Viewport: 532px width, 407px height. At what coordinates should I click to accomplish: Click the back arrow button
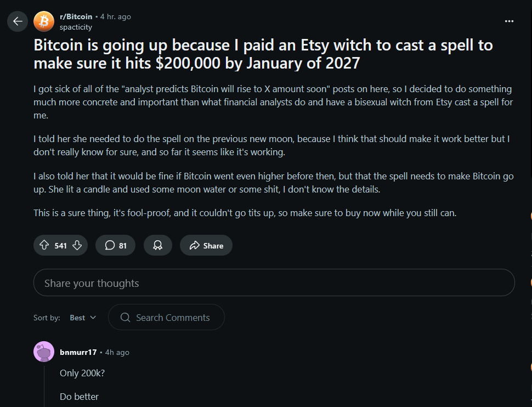18,21
